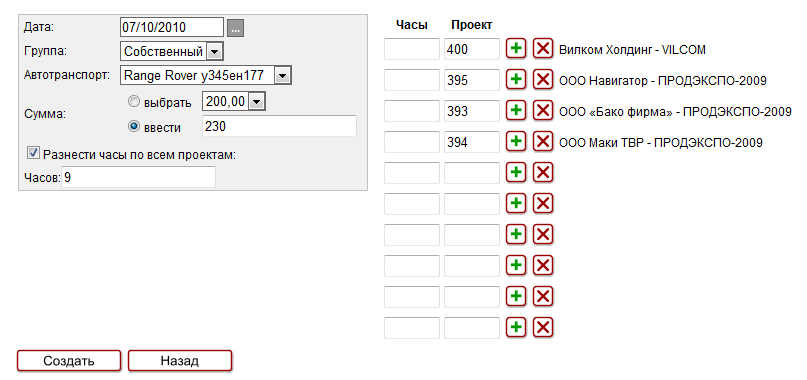Click the Создать button
Image resolution: width=807 pixels, height=380 pixels.
69,360
